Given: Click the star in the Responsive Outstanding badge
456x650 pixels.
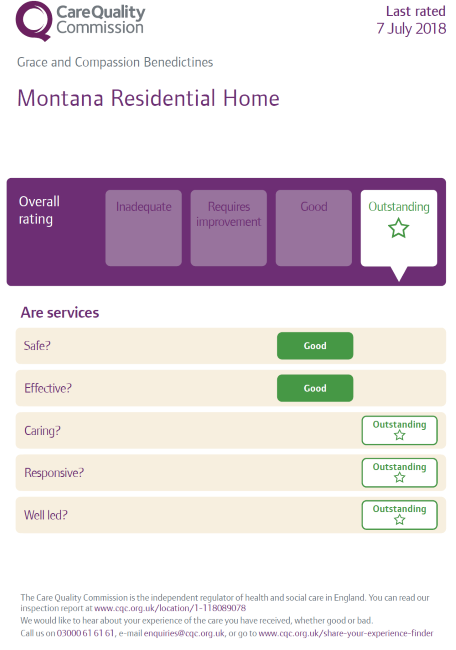Looking at the screenshot, I should 400,477.
